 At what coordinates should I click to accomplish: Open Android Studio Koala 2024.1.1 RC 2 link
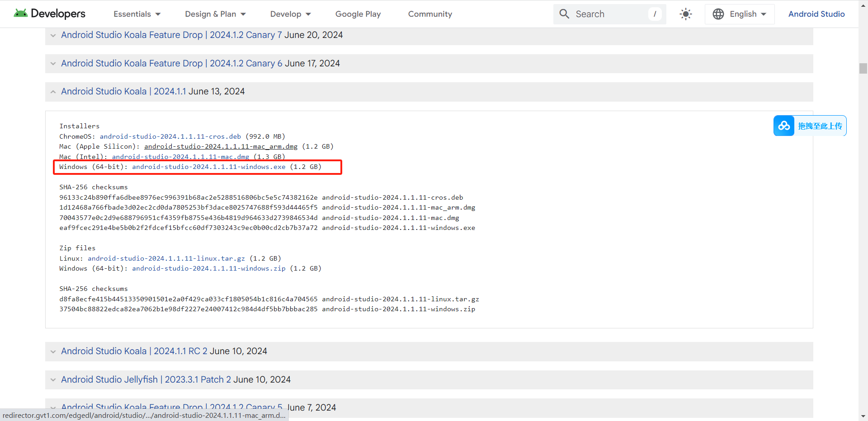(134, 351)
